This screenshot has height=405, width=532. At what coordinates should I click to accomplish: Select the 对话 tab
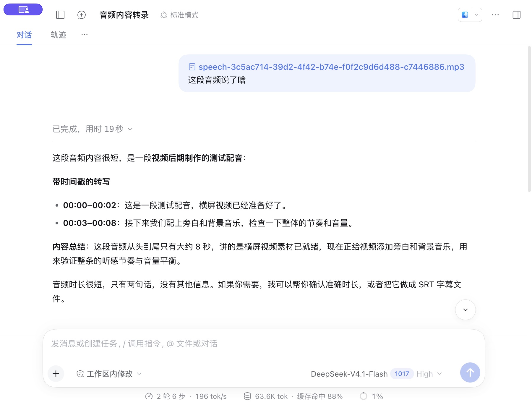[24, 35]
